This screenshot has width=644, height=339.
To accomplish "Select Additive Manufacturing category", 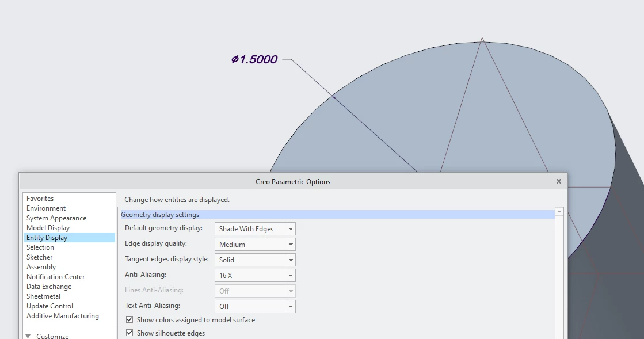I will (63, 316).
